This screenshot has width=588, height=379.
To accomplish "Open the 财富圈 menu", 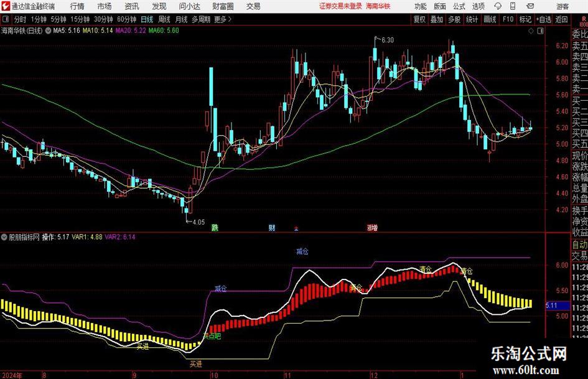I will pos(223,6).
